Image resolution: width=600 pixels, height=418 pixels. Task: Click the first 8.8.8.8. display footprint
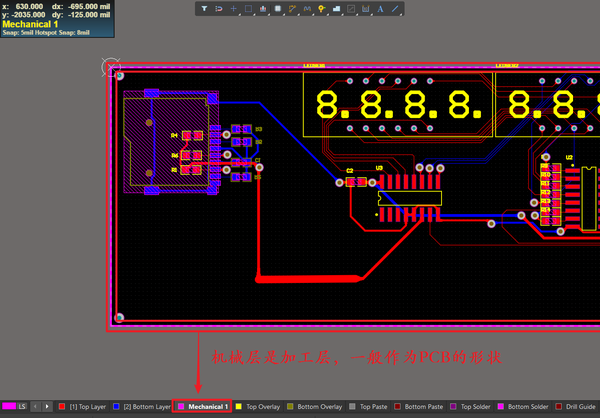[x=398, y=104]
